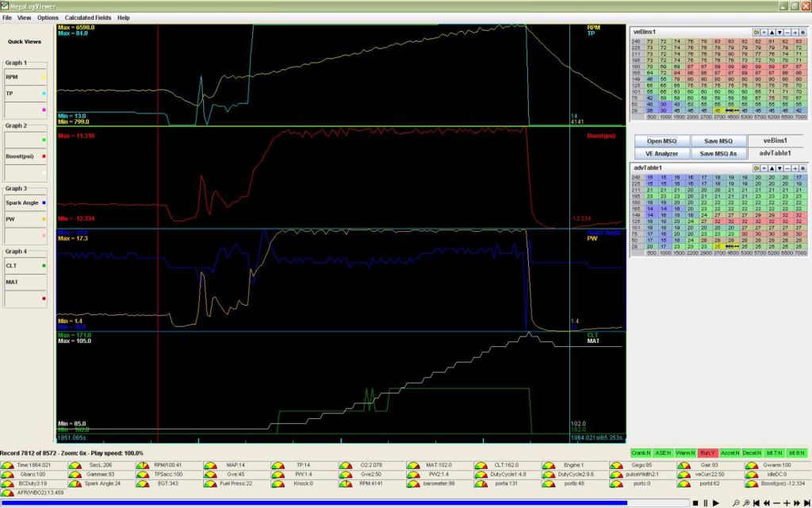Jump to the first record
Viewport: 812px width, 508px height.
(x=756, y=502)
